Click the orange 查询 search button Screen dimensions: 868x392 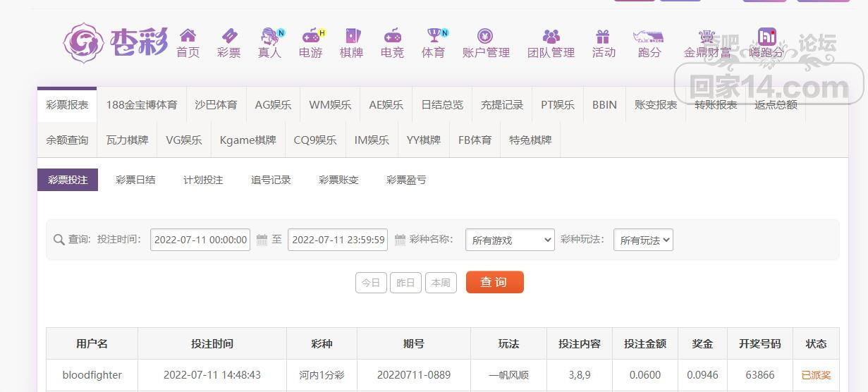(x=494, y=282)
